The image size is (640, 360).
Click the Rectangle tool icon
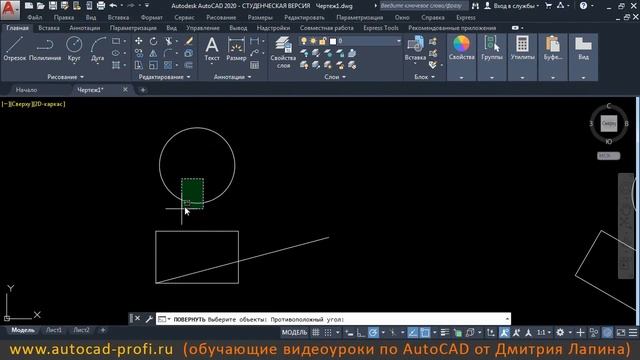(x=116, y=41)
